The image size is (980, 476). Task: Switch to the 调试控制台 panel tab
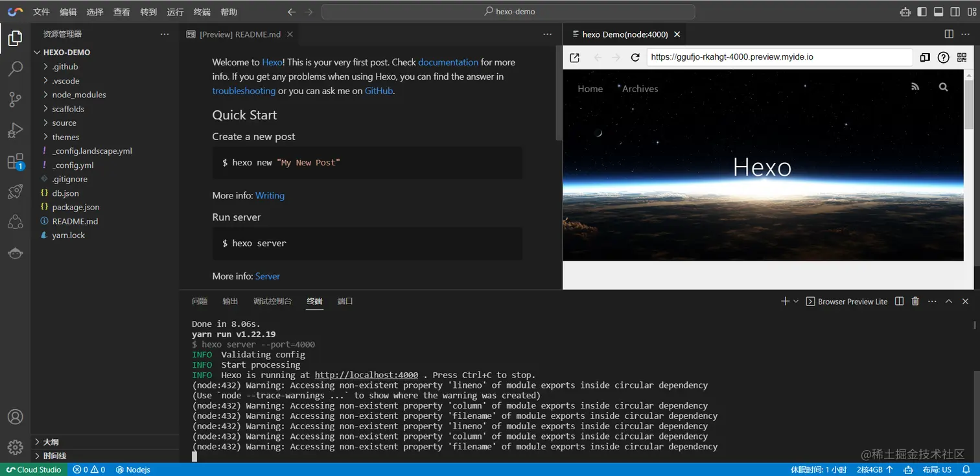(x=272, y=301)
